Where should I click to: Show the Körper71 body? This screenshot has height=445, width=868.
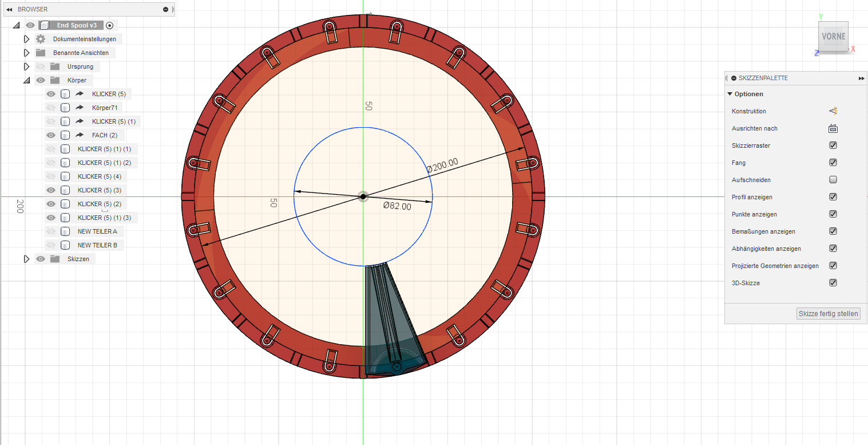click(x=51, y=108)
